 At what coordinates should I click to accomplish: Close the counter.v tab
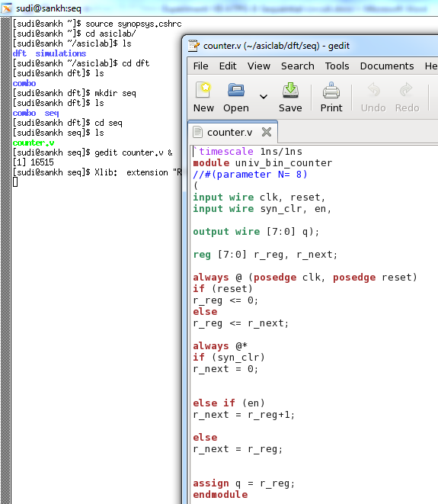(x=267, y=132)
